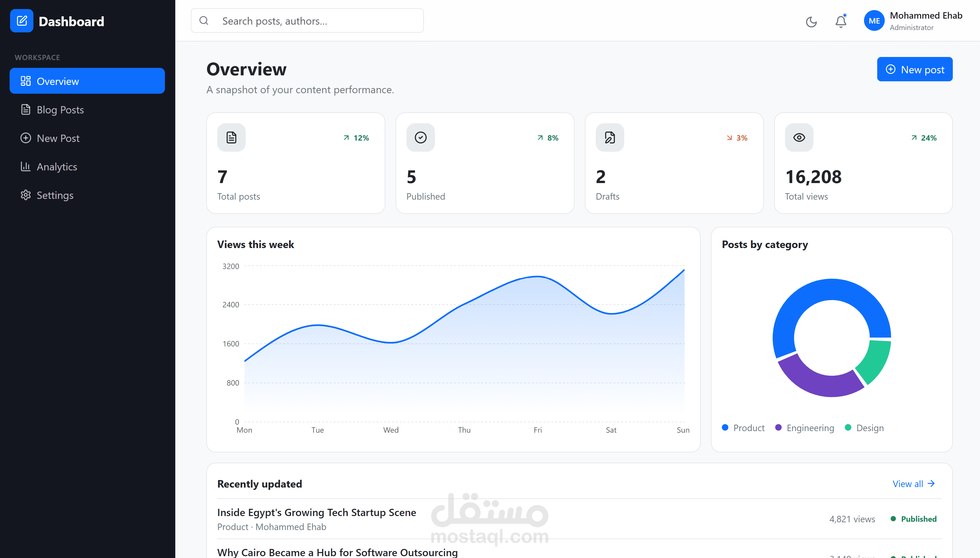Click the Sun label on chart axis
980x558 pixels.
(683, 430)
